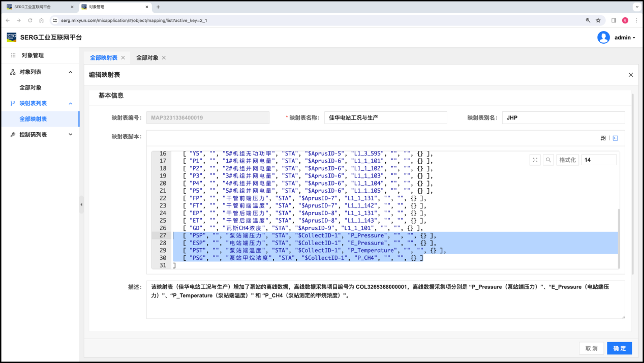Click the admin user avatar icon

603,37
